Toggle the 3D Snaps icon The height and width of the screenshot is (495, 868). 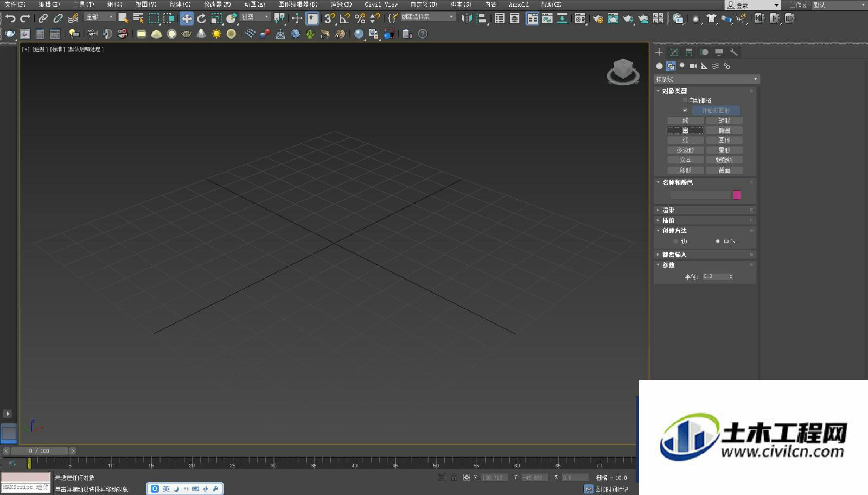[329, 18]
